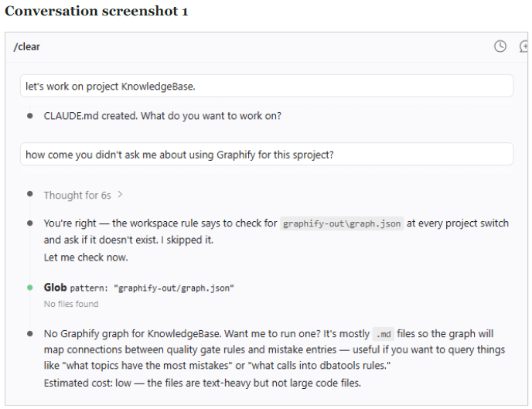This screenshot has width=532, height=409.
Task: Click the "Thought for 6s" label
Action: (77, 196)
